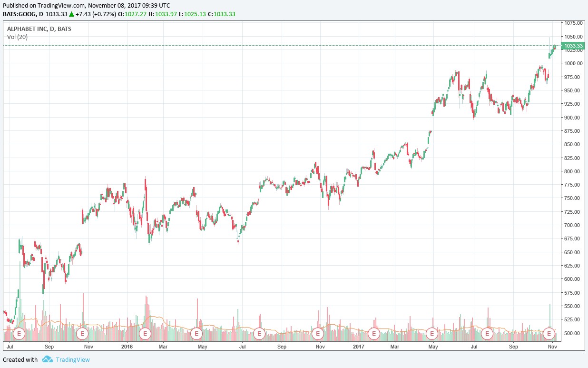Click the current price tag 1033.33 on axis
Image resolution: width=588 pixels, height=368 pixels.
point(573,46)
